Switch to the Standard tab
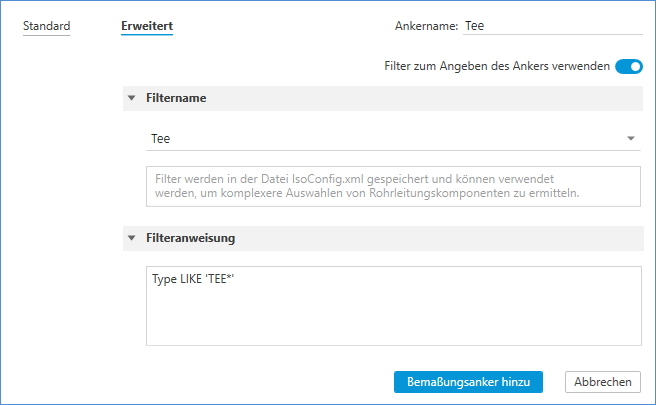The height and width of the screenshot is (405, 656). coord(46,26)
